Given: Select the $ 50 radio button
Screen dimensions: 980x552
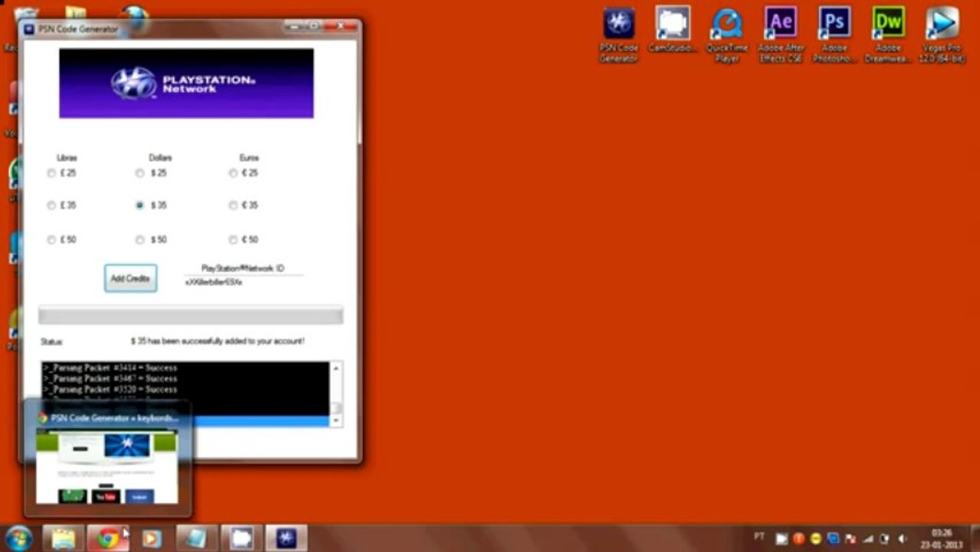Looking at the screenshot, I should click(139, 240).
